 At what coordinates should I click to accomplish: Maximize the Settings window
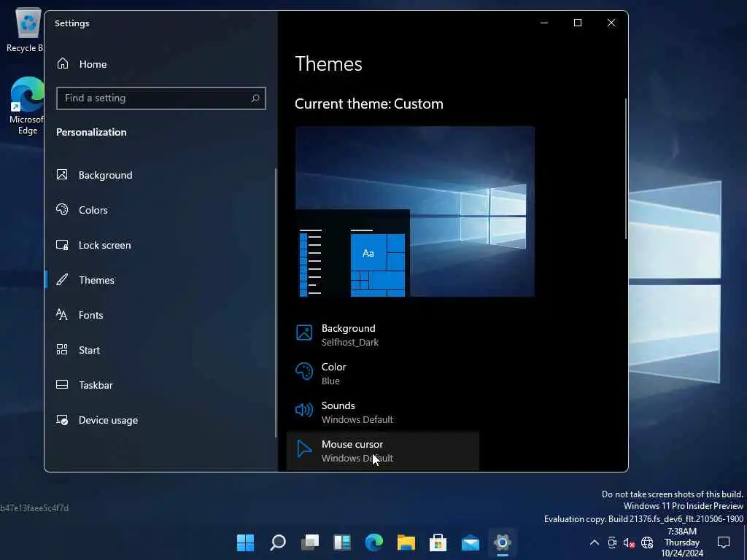578,23
